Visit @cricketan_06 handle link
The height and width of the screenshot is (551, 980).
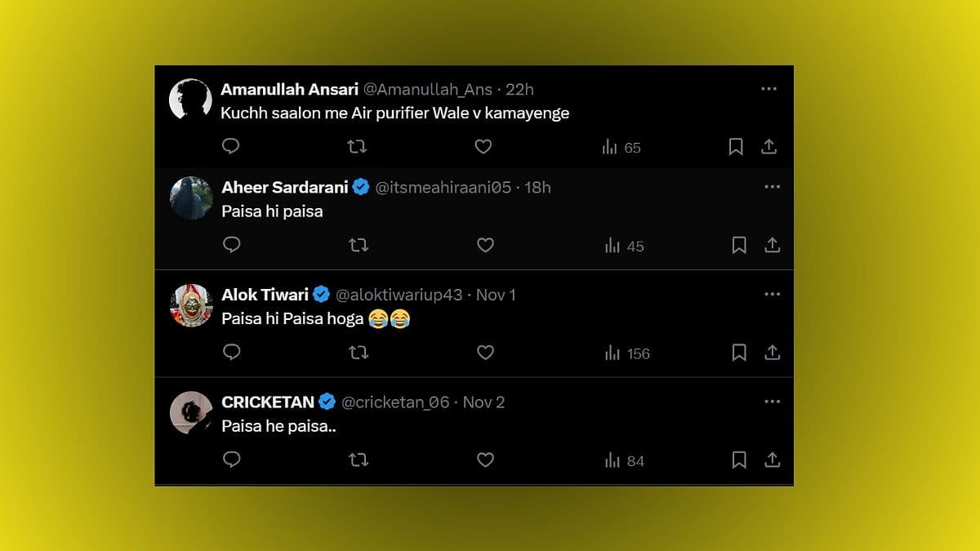coord(395,402)
